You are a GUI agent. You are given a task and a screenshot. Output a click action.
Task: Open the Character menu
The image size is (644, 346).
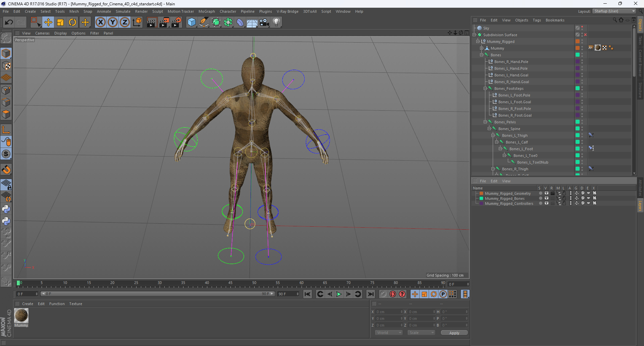228,11
